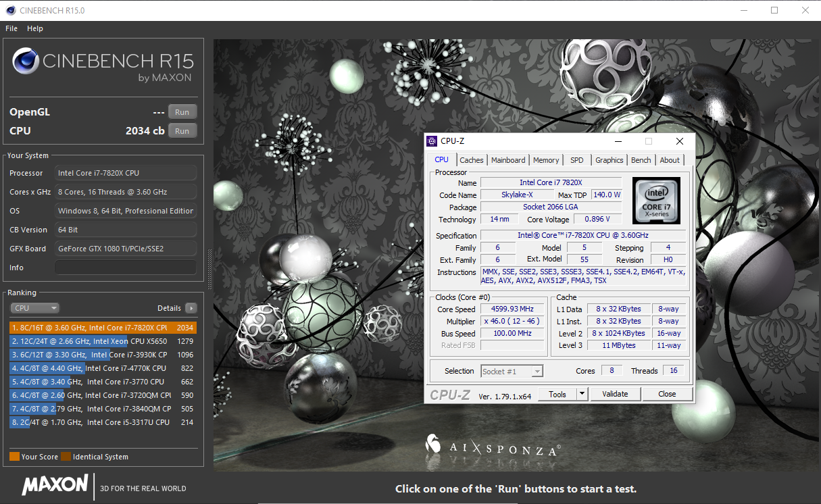Switch to the About tab in CPU-Z

coord(670,160)
